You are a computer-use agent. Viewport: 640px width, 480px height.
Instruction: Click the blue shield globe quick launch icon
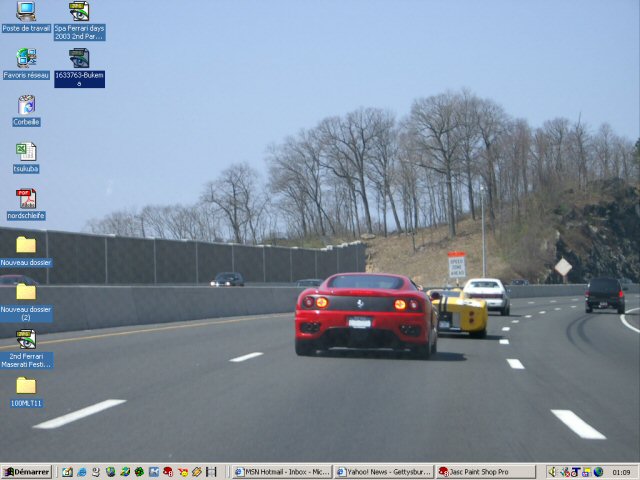111,472
